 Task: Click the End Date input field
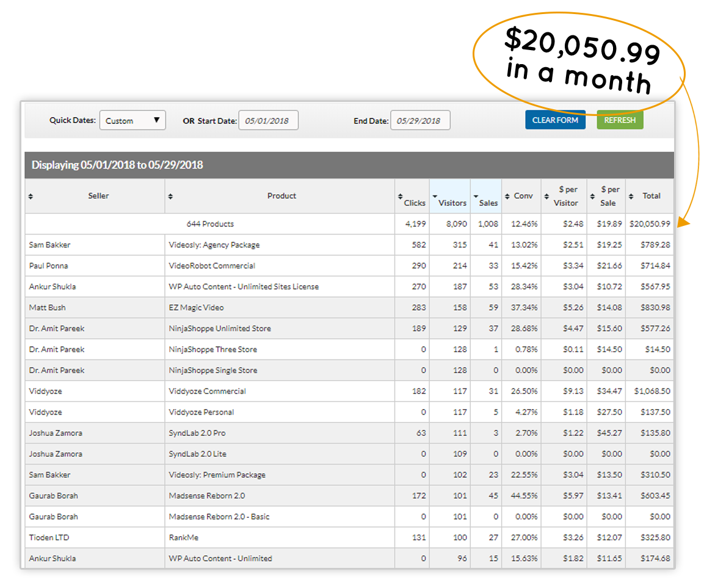click(420, 120)
